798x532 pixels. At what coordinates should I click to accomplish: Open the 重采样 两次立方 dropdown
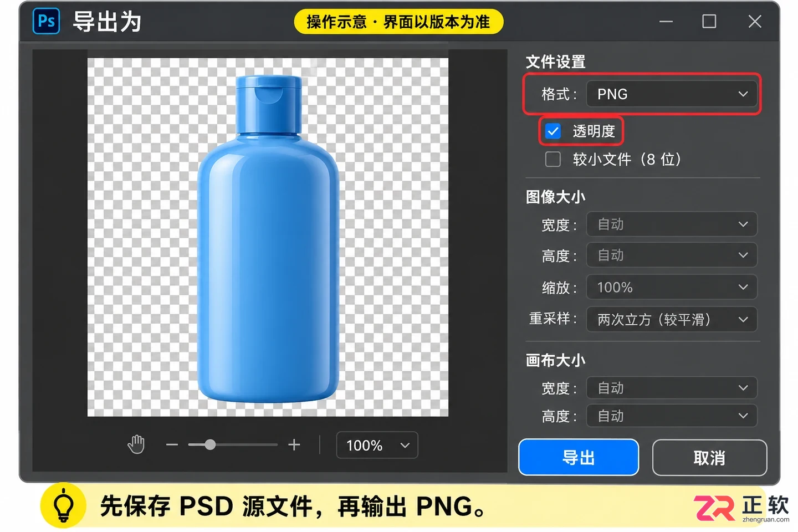(672, 319)
